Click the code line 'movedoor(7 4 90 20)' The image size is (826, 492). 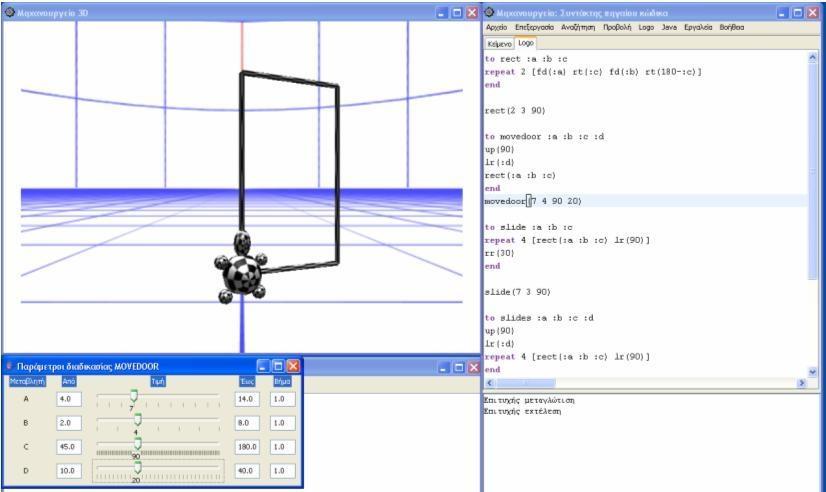[x=533, y=201]
